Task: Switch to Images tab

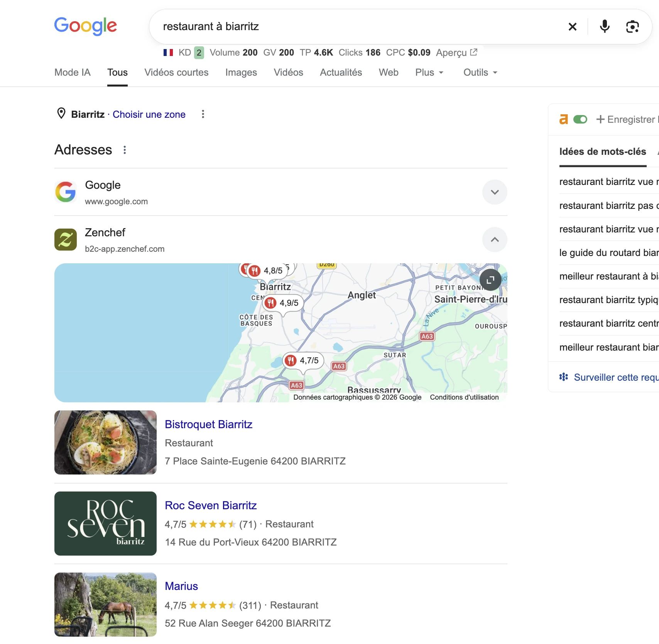Action: pos(241,73)
